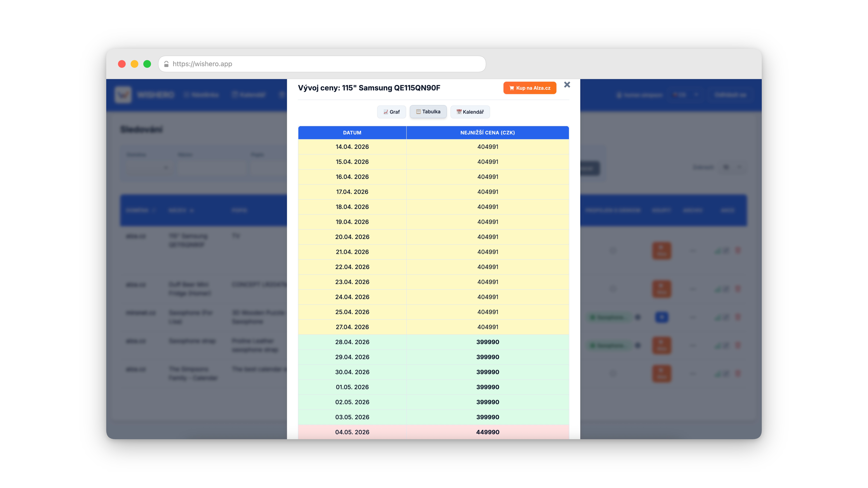Click the lock icon in the address bar
This screenshot has width=868, height=488.
166,64
